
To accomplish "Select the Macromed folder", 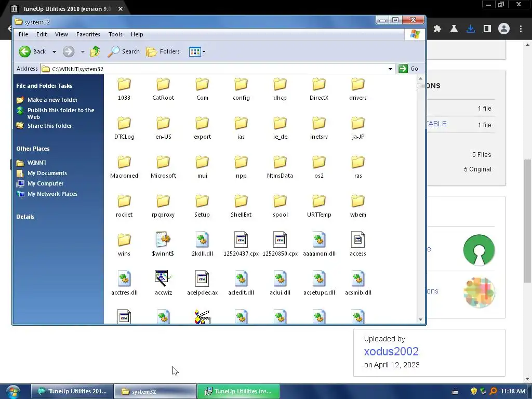I will tap(124, 167).
